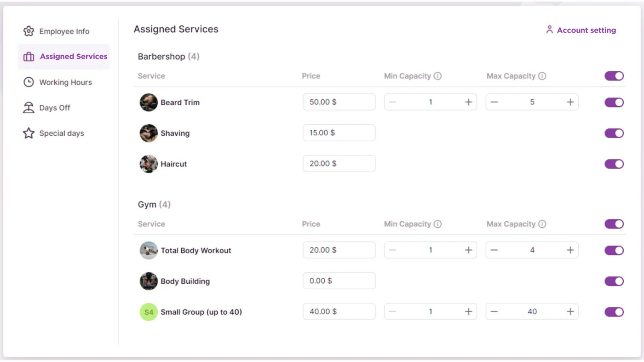This screenshot has width=644, height=362.
Task: Click the Barbershop Min Capacity info icon
Action: (x=438, y=76)
